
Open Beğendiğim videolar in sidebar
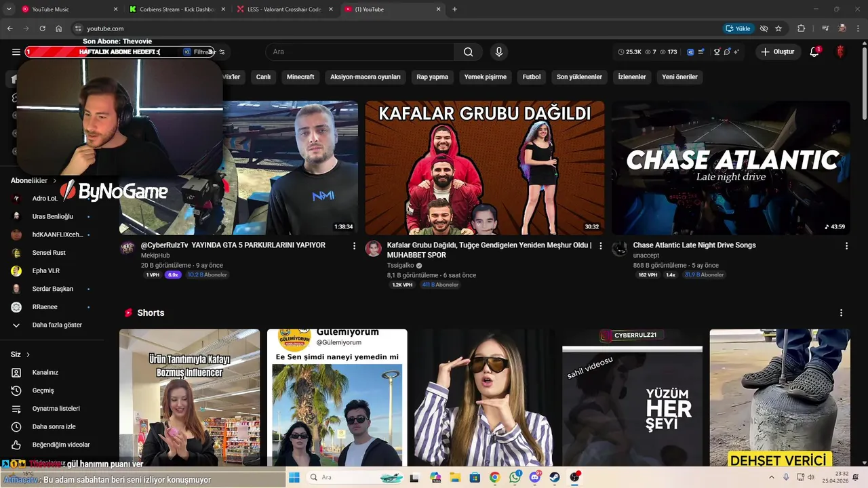[x=52, y=445]
